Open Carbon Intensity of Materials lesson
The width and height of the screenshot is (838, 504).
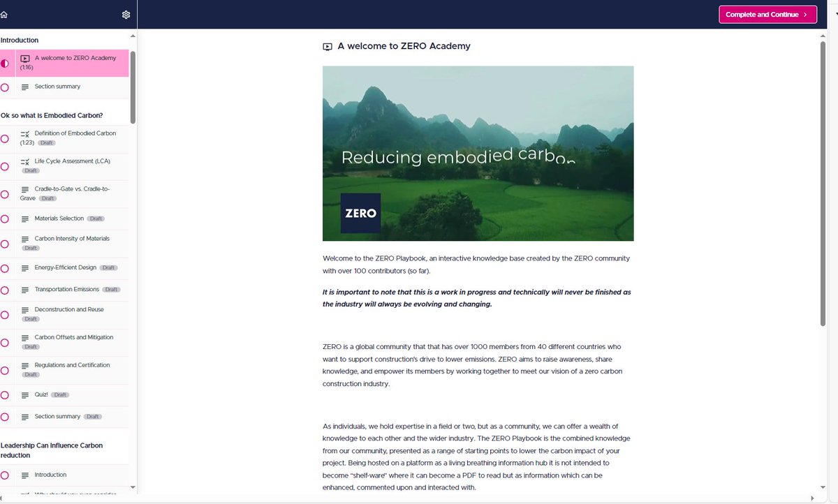click(64, 244)
